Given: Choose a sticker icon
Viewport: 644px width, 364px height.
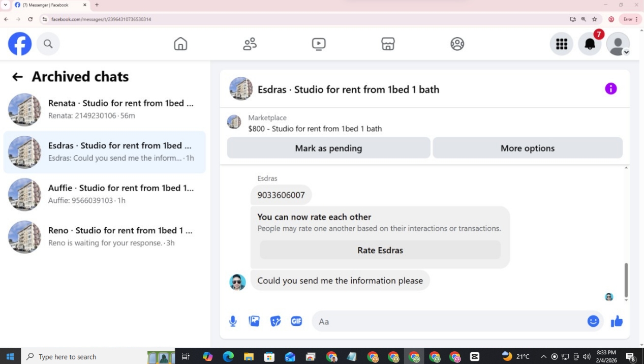Looking at the screenshot, I should (275, 321).
